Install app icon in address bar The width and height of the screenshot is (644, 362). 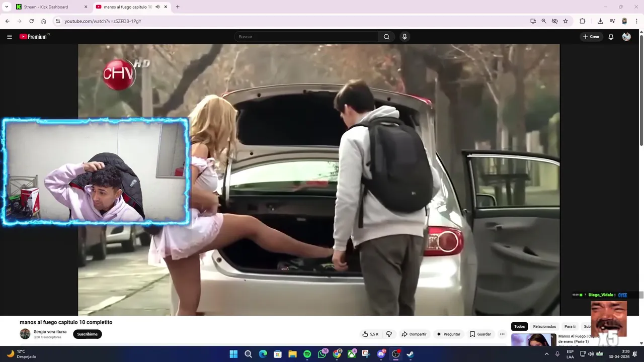pyautogui.click(x=533, y=21)
